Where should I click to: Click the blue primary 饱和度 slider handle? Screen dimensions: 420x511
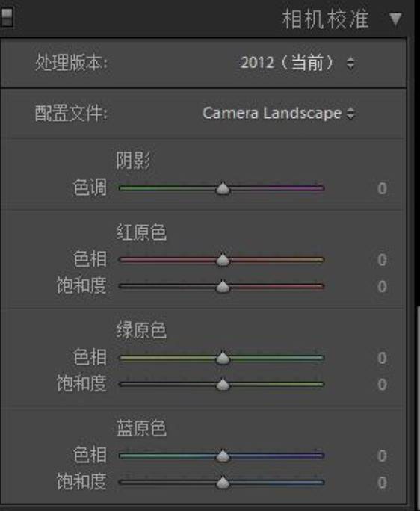(x=223, y=483)
